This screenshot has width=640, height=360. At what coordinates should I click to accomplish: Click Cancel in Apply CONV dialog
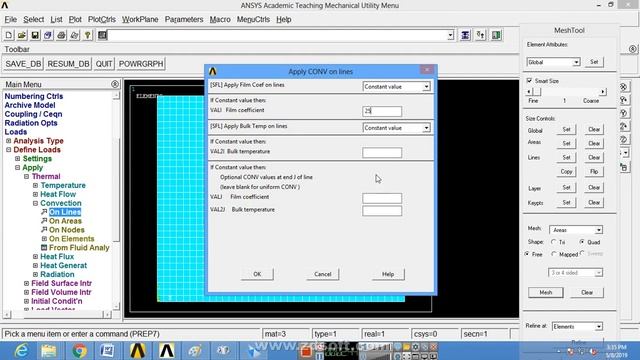322,274
